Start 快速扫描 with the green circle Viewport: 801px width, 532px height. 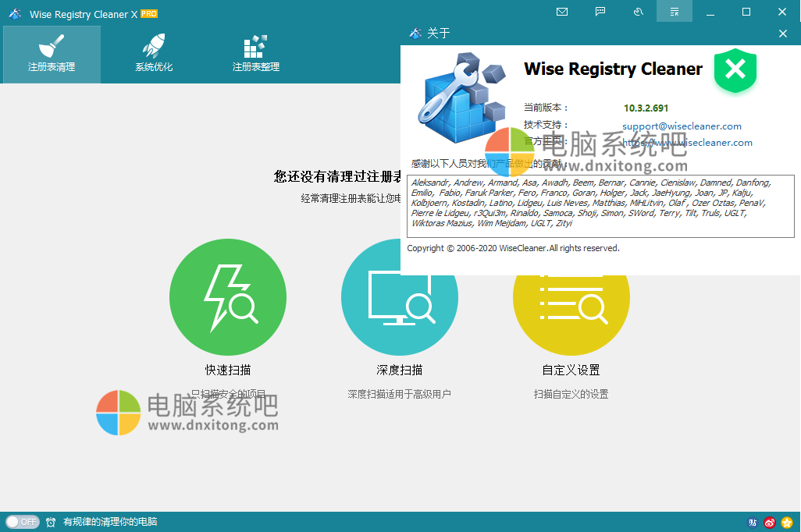(x=228, y=297)
